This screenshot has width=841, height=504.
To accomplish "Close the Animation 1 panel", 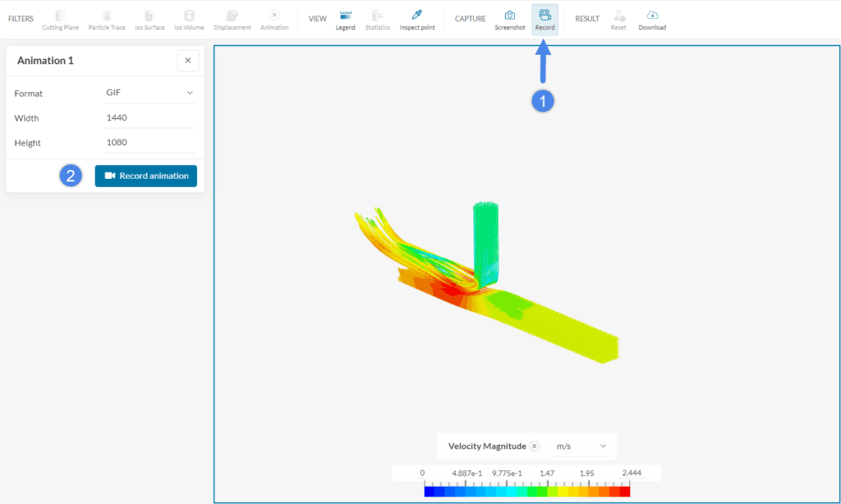I will click(187, 60).
